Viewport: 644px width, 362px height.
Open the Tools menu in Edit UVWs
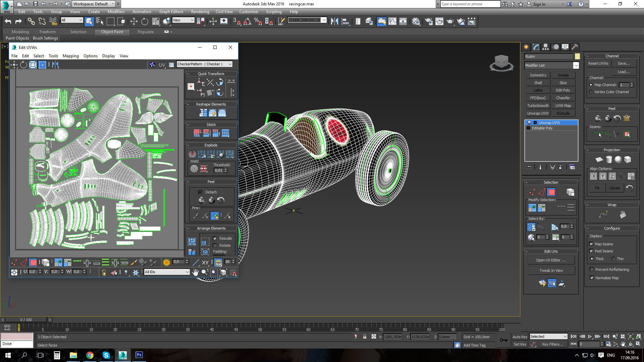point(53,56)
